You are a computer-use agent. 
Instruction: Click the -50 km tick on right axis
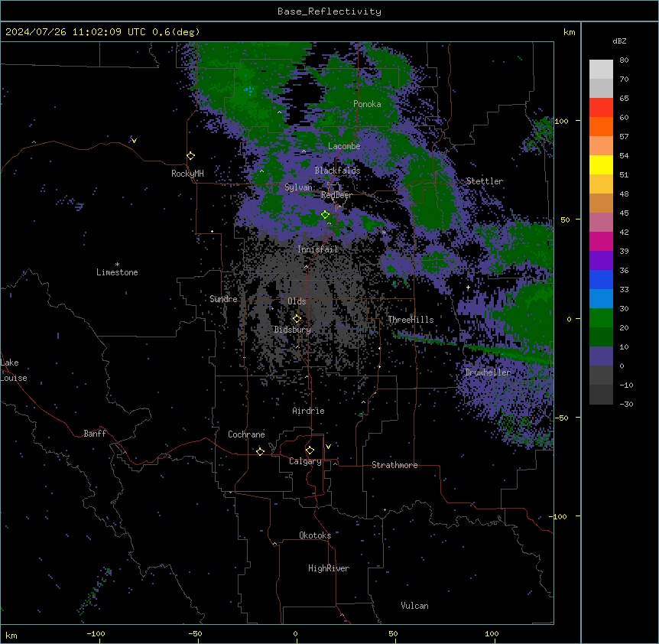coord(561,418)
